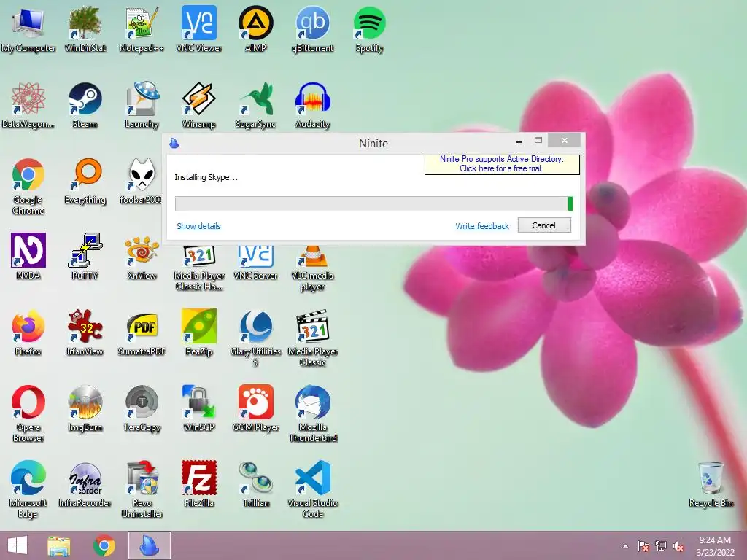Click the network tray icon
The height and width of the screenshot is (560, 747).
tap(661, 546)
